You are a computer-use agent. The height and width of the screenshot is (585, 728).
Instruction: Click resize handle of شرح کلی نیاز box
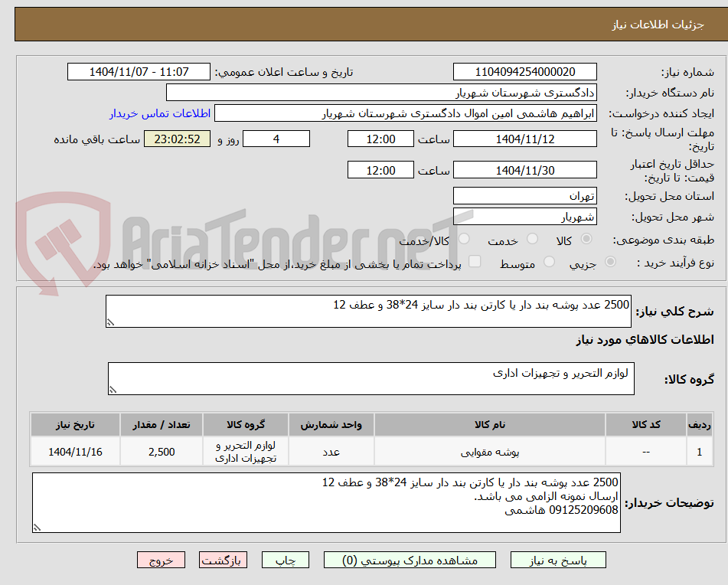click(x=110, y=322)
